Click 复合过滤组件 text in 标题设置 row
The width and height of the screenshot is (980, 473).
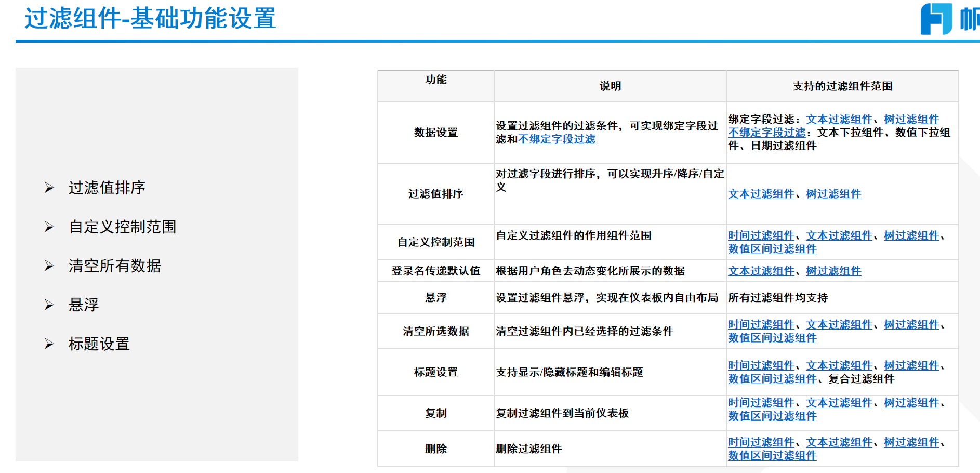tap(862, 379)
